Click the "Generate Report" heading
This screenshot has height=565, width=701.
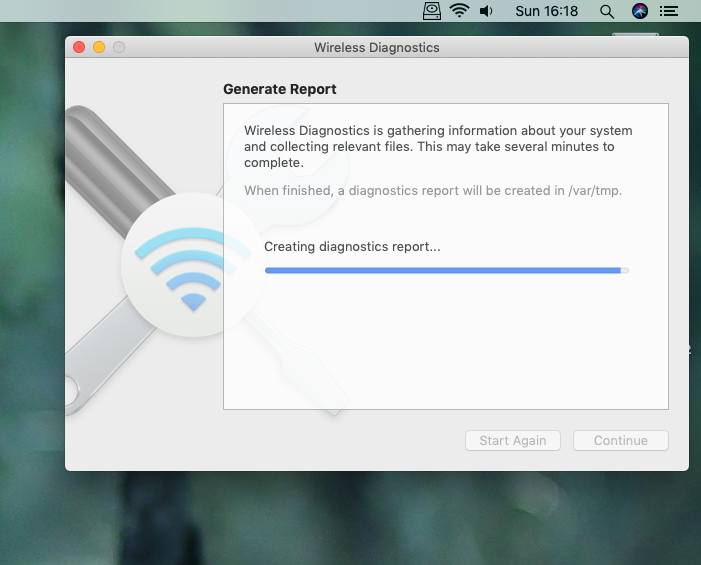pyautogui.click(x=280, y=89)
